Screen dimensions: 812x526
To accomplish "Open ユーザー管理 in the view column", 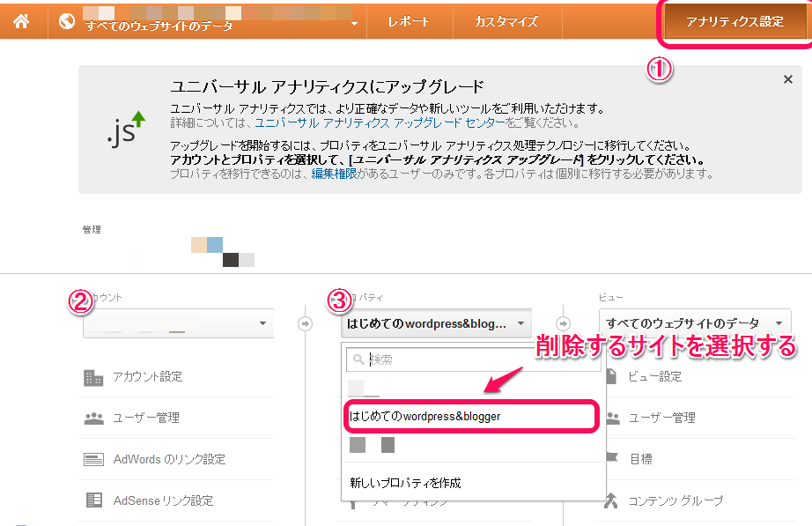I will coord(661,418).
